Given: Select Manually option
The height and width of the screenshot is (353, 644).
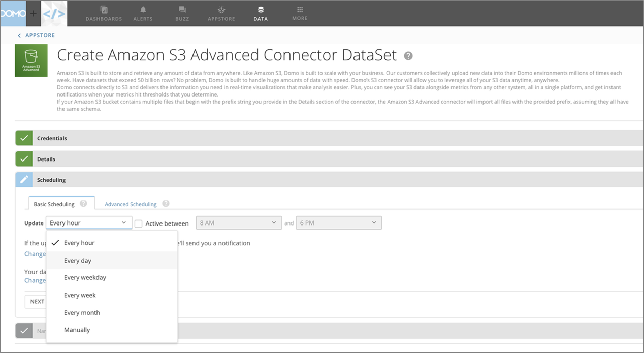Looking at the screenshot, I should point(112,330).
